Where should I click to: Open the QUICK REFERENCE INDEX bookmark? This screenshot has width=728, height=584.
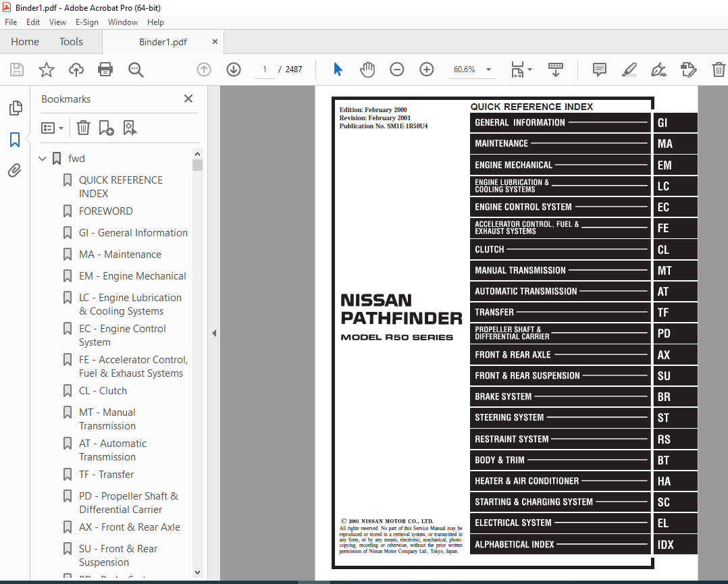121,186
